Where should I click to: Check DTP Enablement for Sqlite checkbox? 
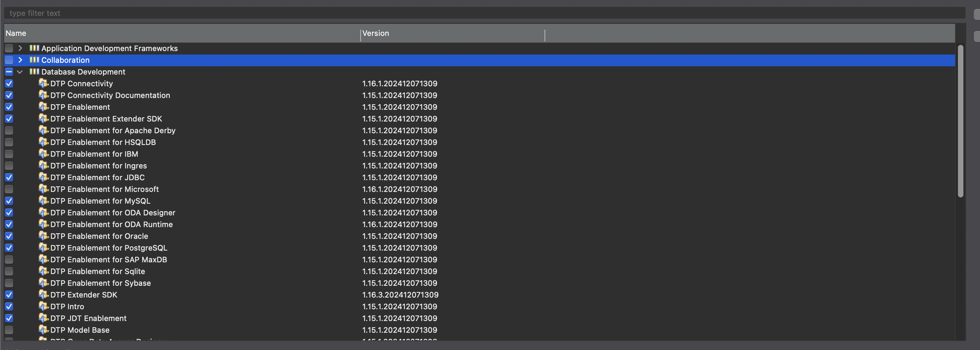click(x=9, y=271)
